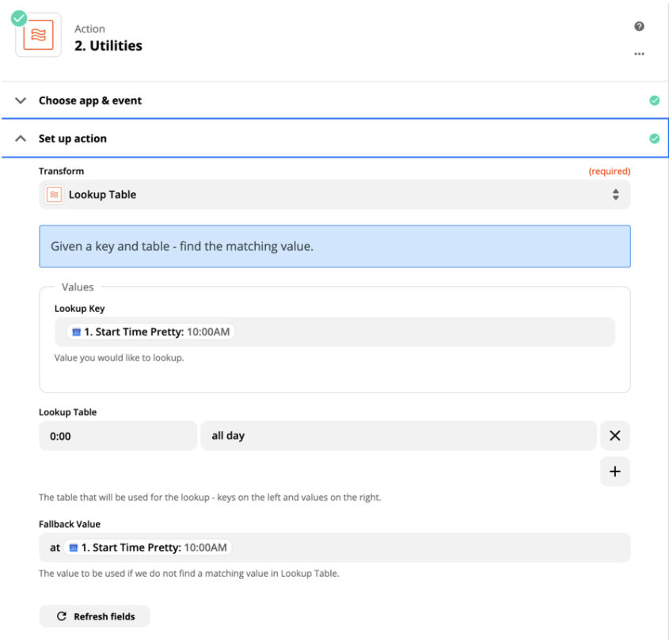Click the green check on Set up action

coord(654,138)
